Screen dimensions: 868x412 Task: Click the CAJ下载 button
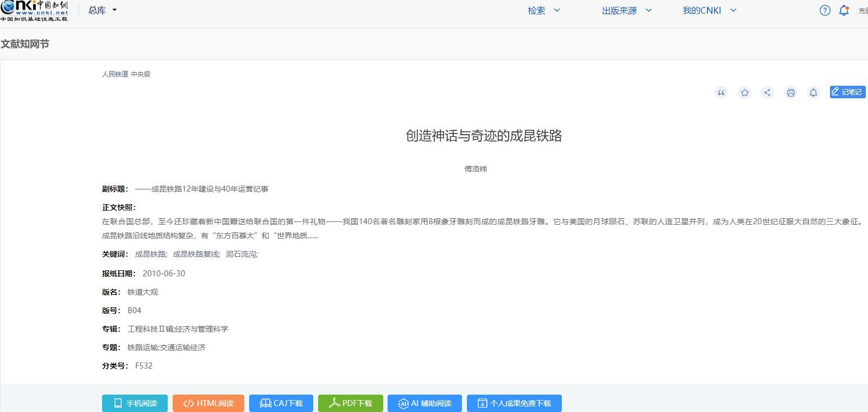click(x=281, y=403)
